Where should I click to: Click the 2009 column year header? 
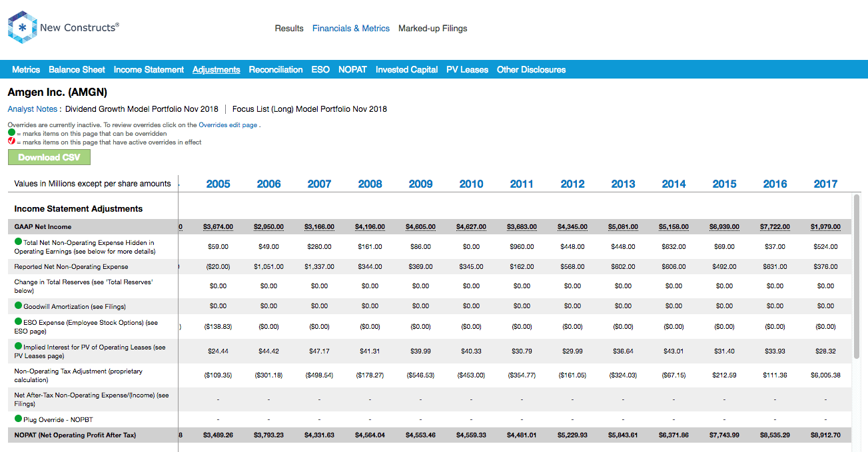(x=421, y=184)
